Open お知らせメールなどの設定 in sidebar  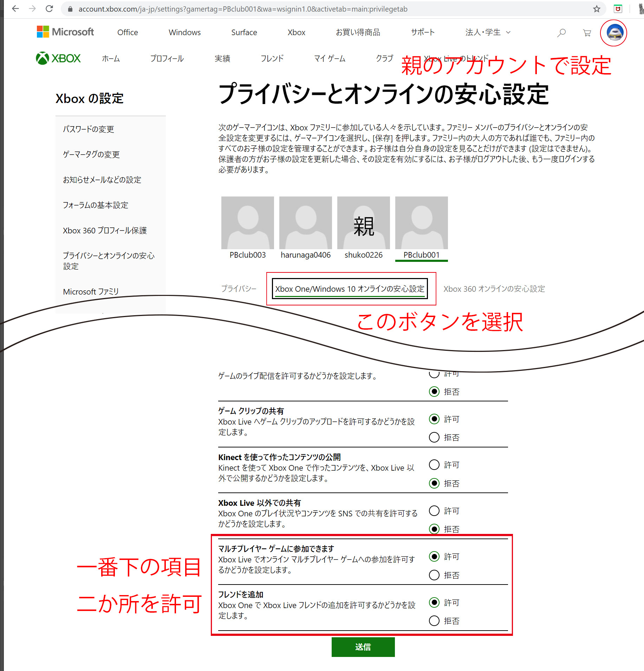[102, 180]
